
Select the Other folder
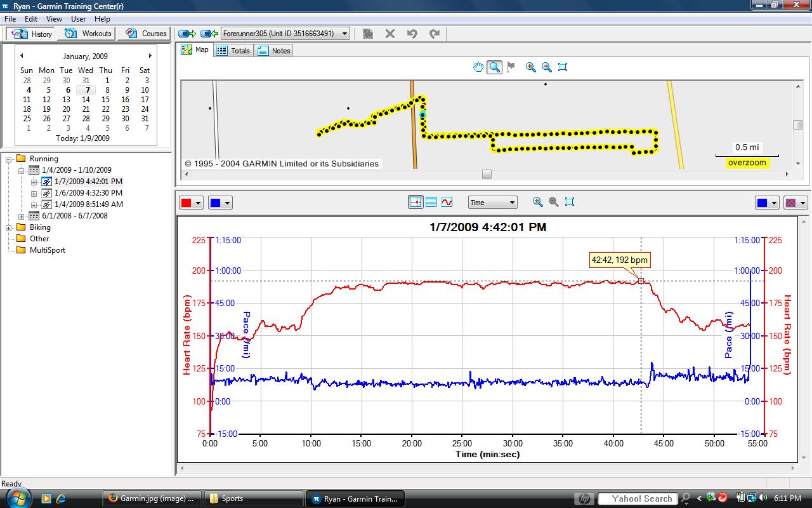[39, 239]
